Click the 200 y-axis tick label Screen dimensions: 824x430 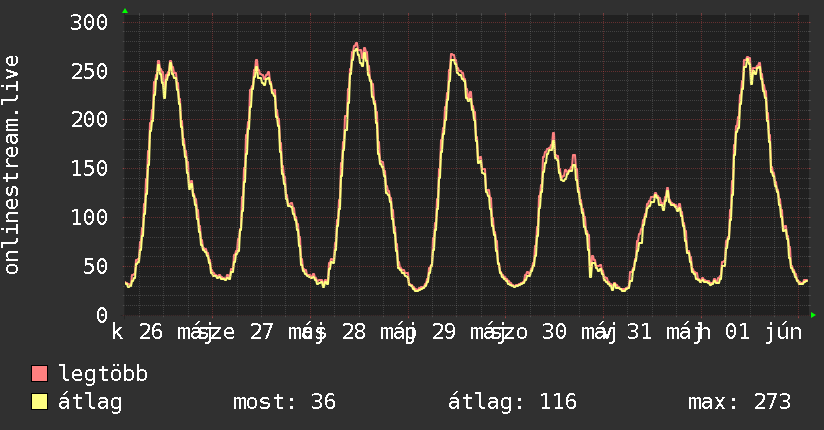(x=89, y=120)
